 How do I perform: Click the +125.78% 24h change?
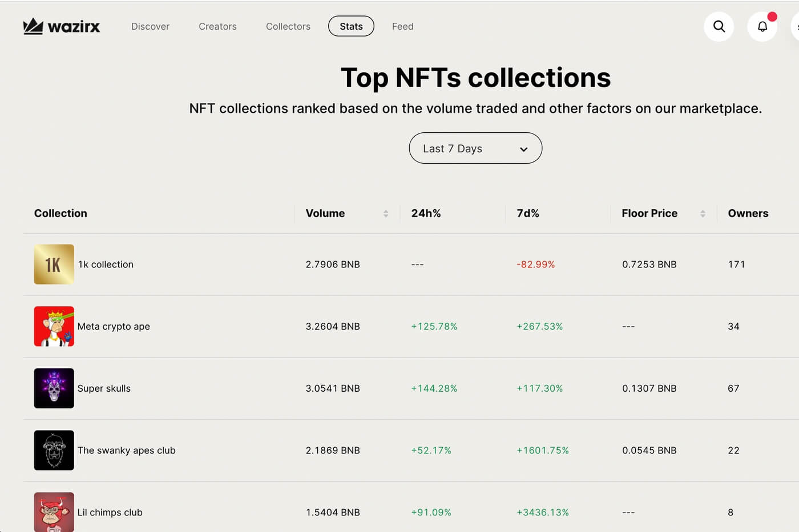pos(434,326)
